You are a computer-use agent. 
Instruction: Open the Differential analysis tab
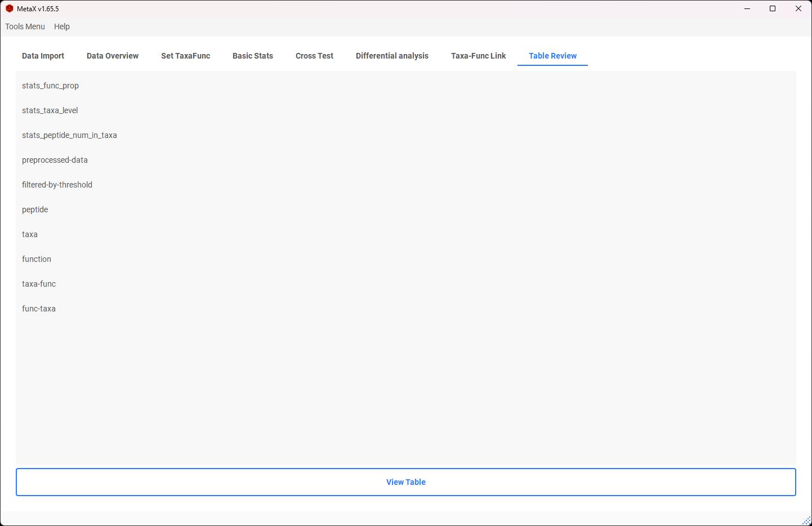point(392,56)
